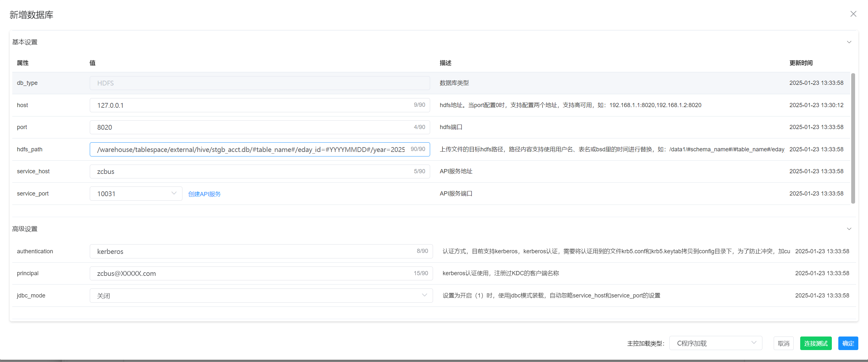Viewport: 868px width, 362px height.
Task: Collapse the 高级设置 section
Action: pyautogui.click(x=849, y=229)
